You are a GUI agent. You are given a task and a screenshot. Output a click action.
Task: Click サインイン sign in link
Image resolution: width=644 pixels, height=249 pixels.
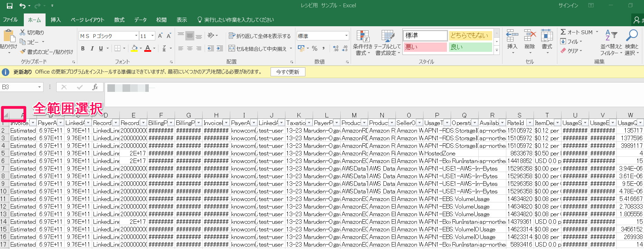(568, 6)
